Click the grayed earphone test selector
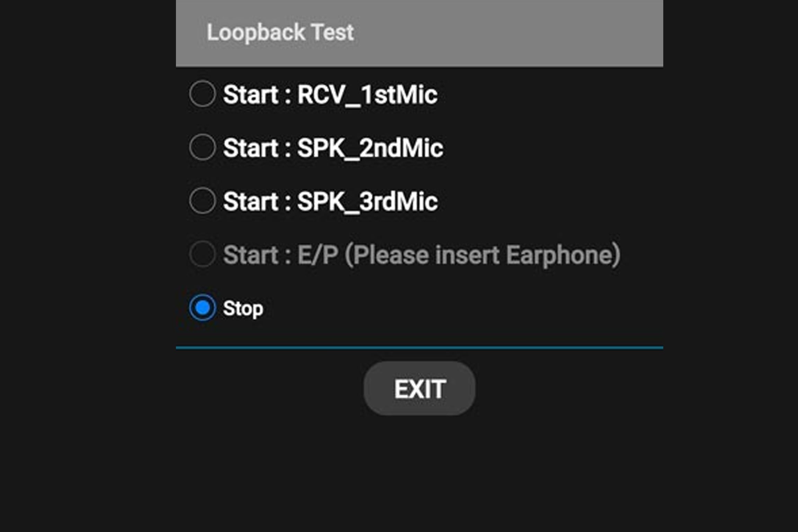This screenshot has height=532, width=798. 203,255
